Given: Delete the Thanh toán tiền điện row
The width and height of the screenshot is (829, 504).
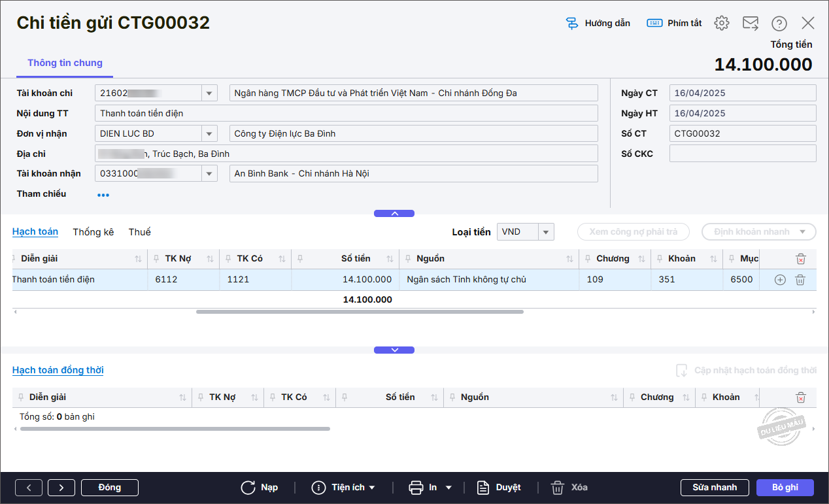Looking at the screenshot, I should [x=800, y=280].
